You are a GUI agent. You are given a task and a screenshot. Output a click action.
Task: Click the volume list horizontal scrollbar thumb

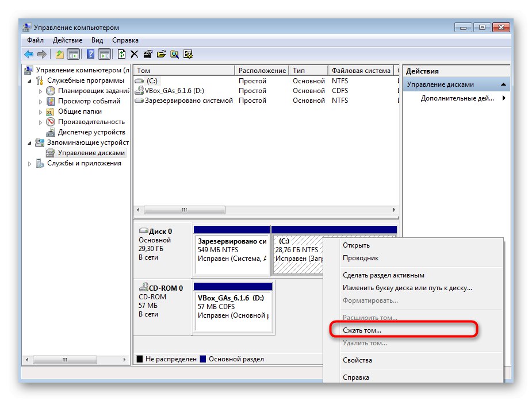click(x=184, y=210)
